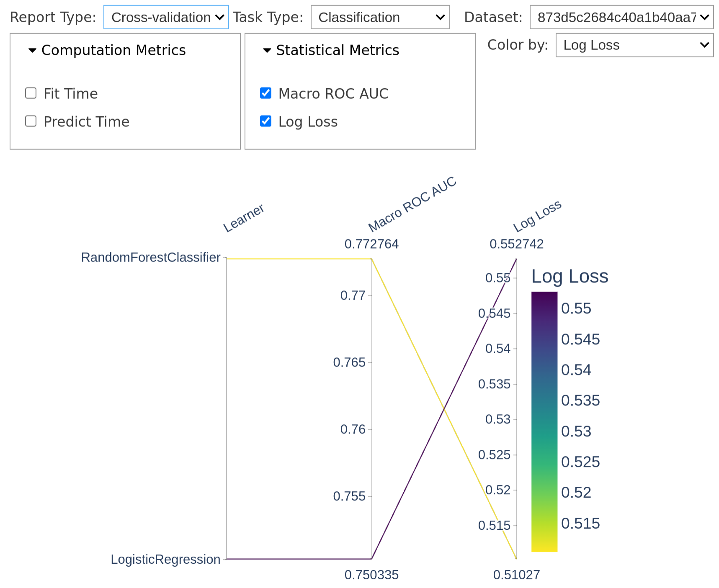Screen dimensions: 719x588
Task: Open the Task Type dropdown
Action: tap(380, 17)
